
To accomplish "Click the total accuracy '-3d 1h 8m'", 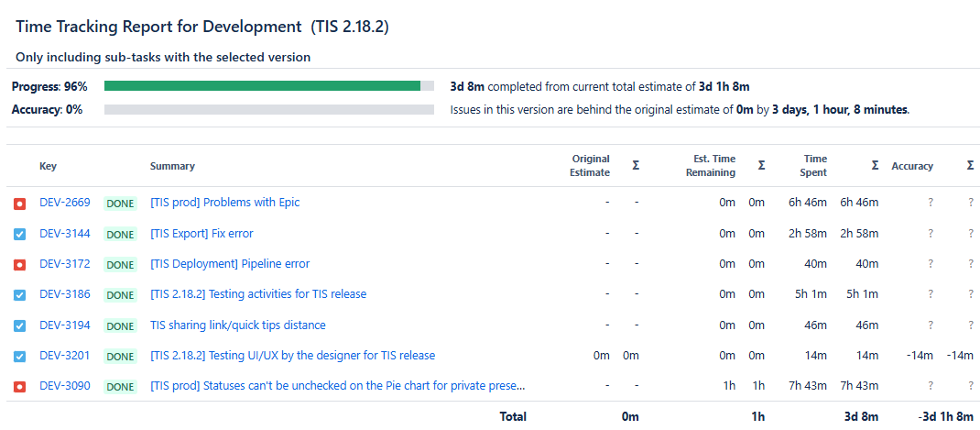I will 945,416.
